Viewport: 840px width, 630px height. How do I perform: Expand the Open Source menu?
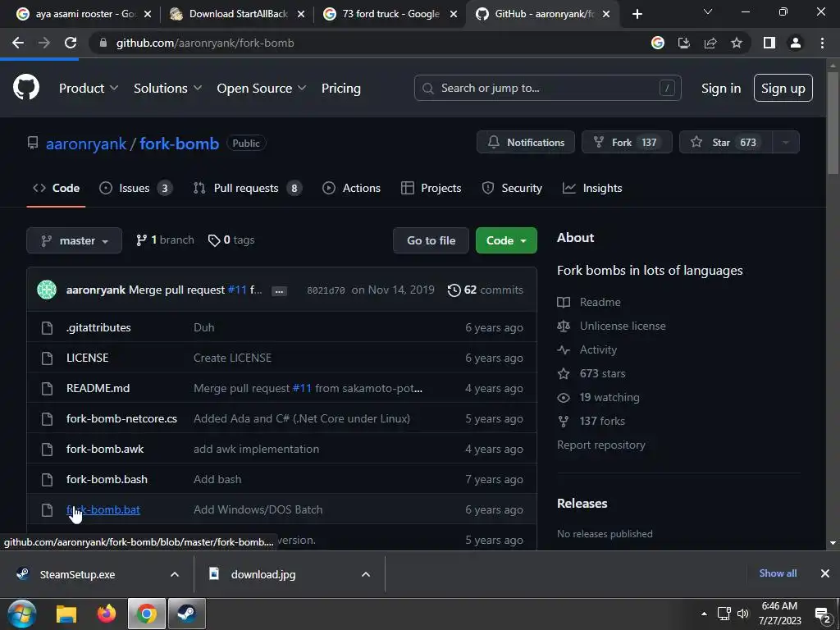pos(262,88)
